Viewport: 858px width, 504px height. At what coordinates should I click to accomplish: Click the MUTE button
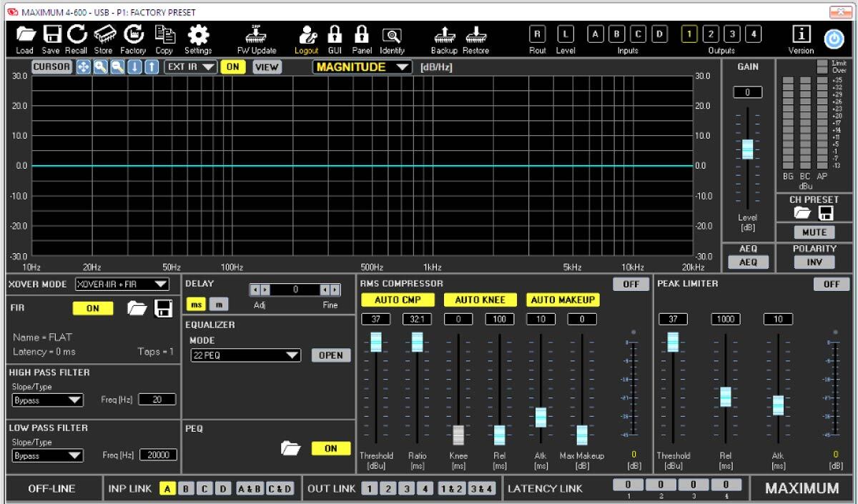814,232
